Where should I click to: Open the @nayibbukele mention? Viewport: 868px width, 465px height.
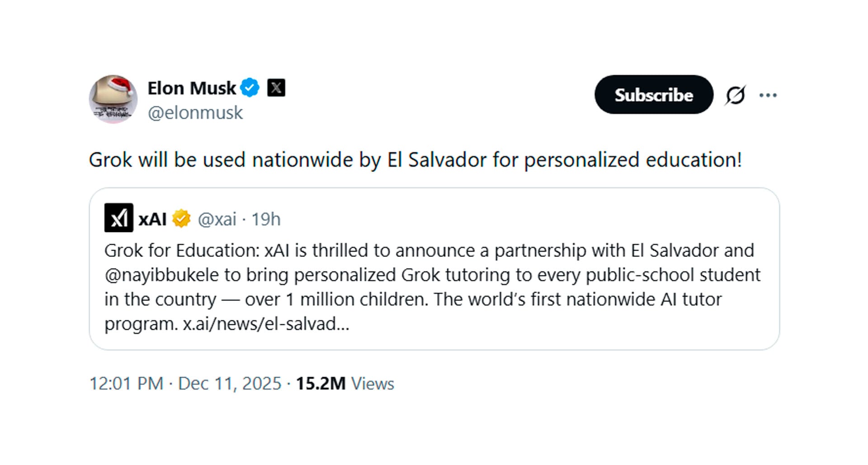click(x=161, y=275)
